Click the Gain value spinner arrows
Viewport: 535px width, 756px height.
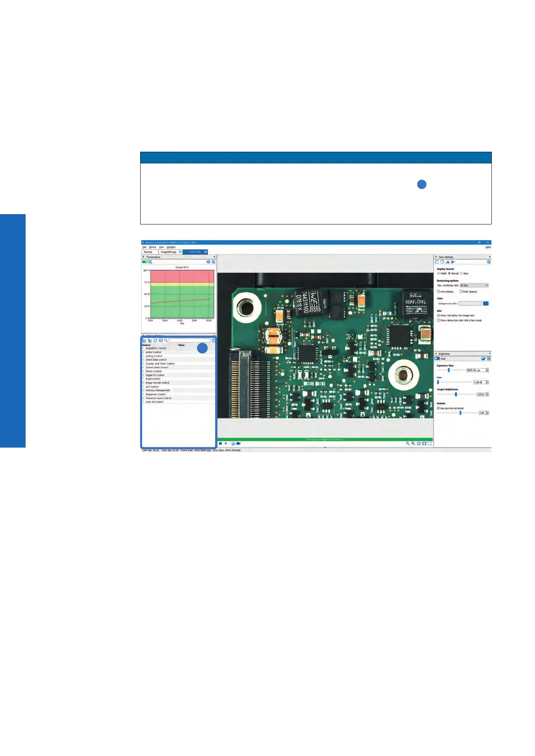pos(487,382)
